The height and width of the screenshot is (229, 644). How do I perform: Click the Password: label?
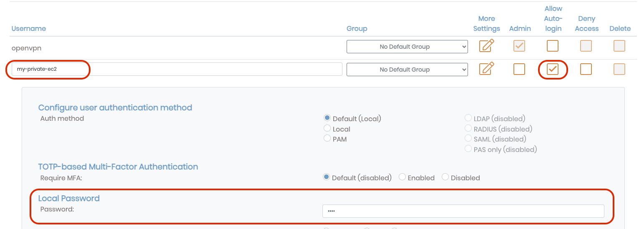[57, 209]
